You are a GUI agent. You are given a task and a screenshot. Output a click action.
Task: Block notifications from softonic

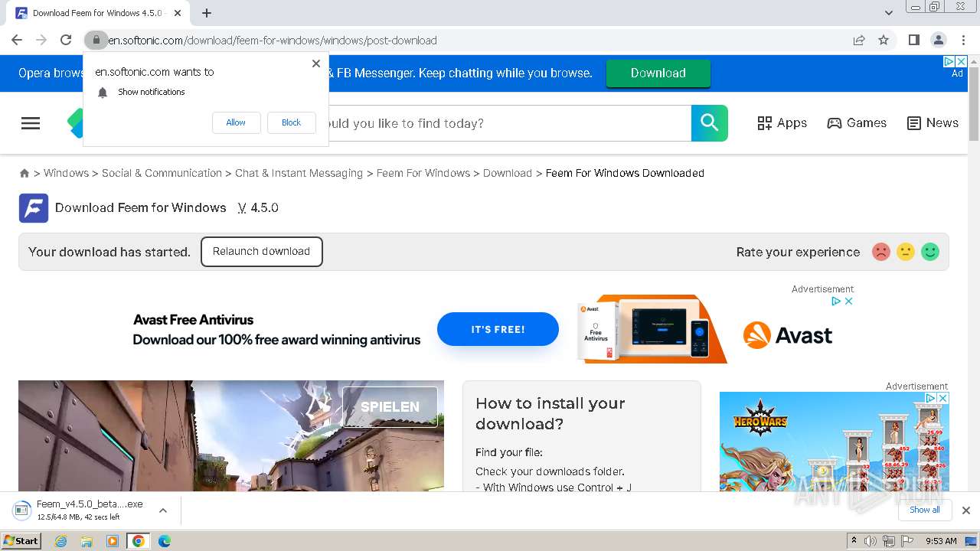coord(291,122)
